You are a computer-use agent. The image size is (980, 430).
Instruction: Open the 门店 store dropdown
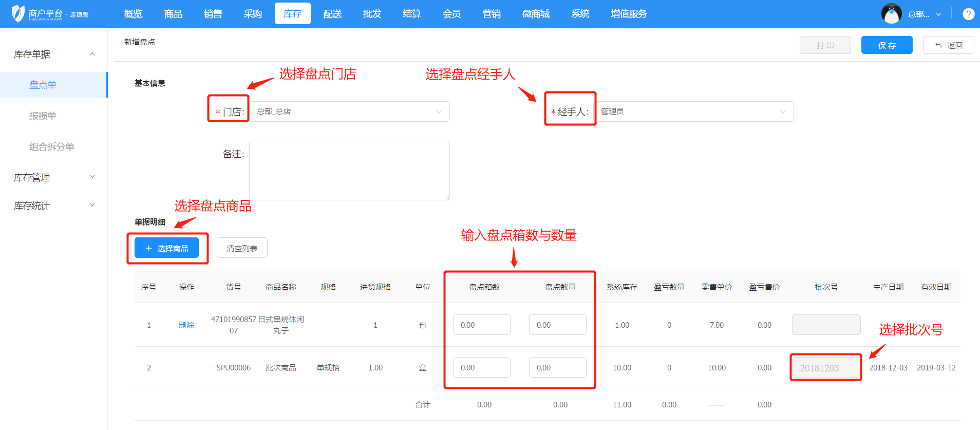coord(349,111)
